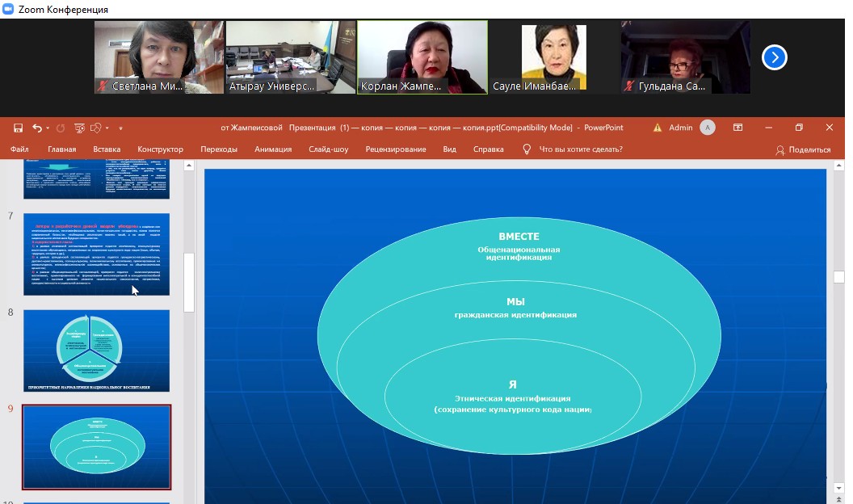Screen dimensions: 853x504
Task: Click the slide thumbnail panel scrollbar thumb
Action: click(x=189, y=283)
